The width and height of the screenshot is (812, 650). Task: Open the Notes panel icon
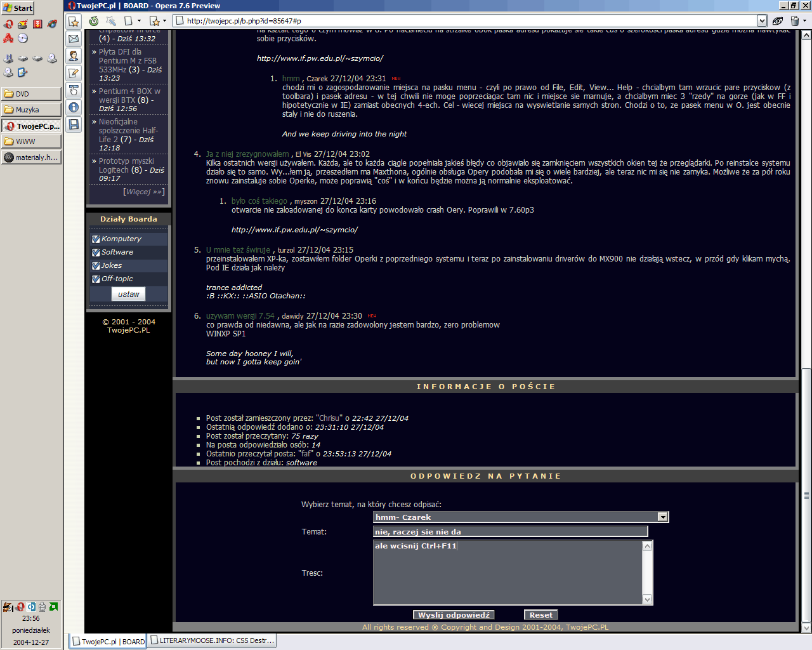[x=74, y=73]
